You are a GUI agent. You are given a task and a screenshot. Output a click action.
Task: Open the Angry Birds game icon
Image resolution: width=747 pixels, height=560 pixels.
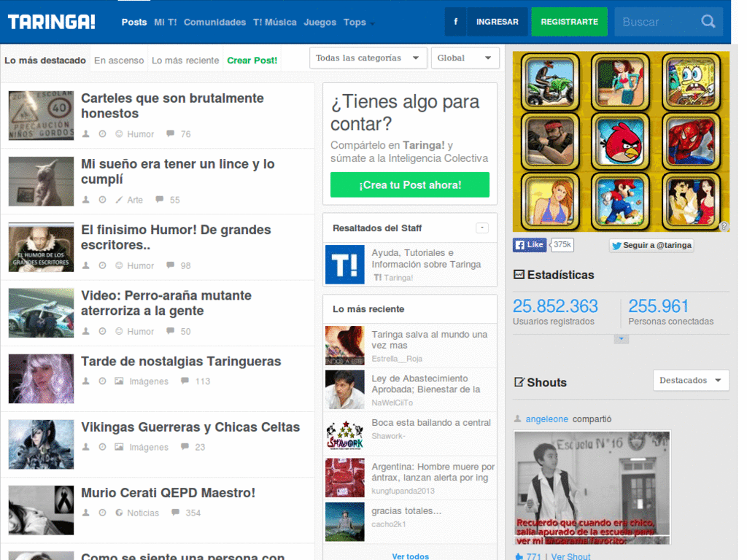[x=620, y=141]
